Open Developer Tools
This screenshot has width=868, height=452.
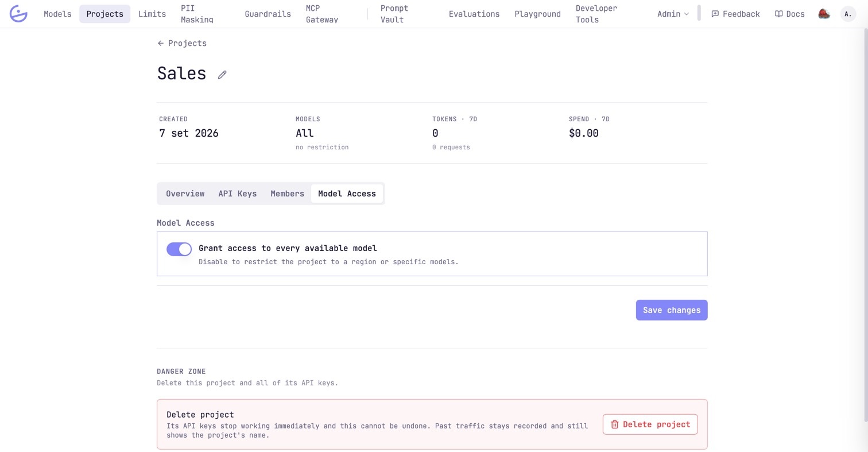(x=596, y=14)
